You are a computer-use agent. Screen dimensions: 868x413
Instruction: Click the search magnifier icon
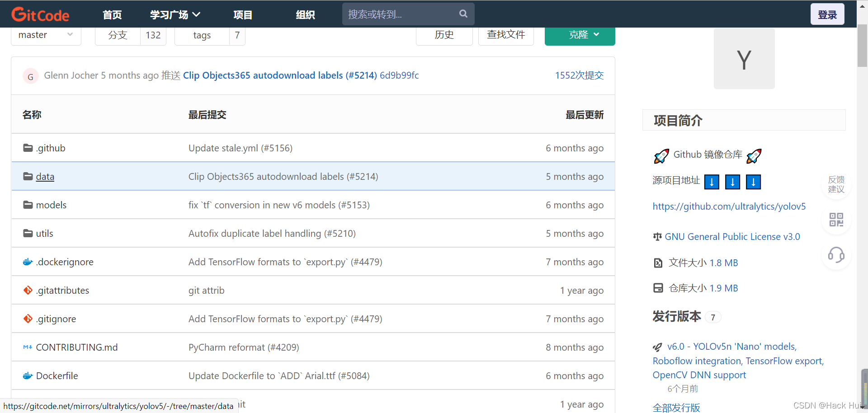tap(463, 14)
